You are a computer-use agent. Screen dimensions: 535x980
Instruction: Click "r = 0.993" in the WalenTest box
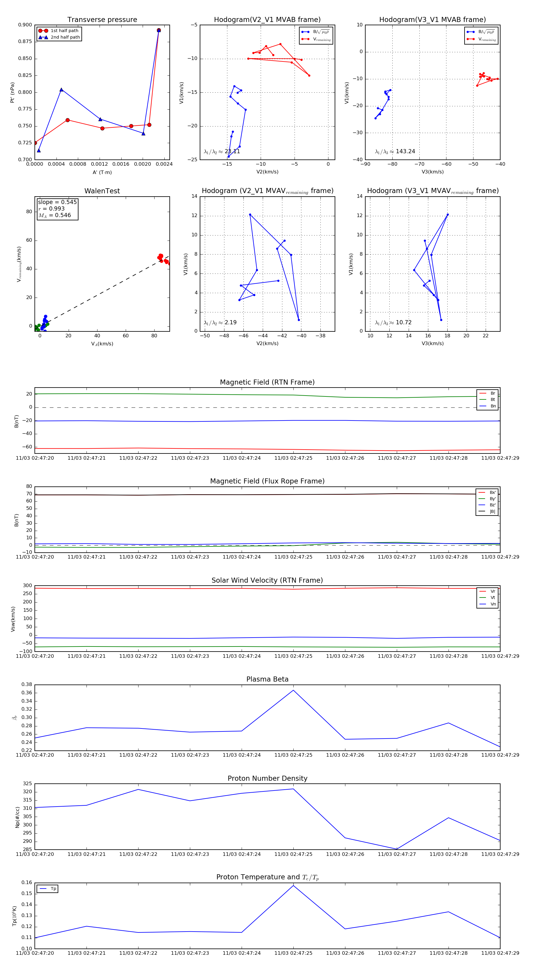tap(51, 208)
